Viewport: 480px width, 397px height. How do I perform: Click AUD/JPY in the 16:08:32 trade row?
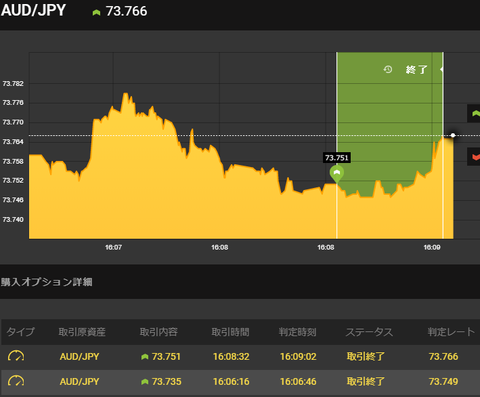coord(79,357)
